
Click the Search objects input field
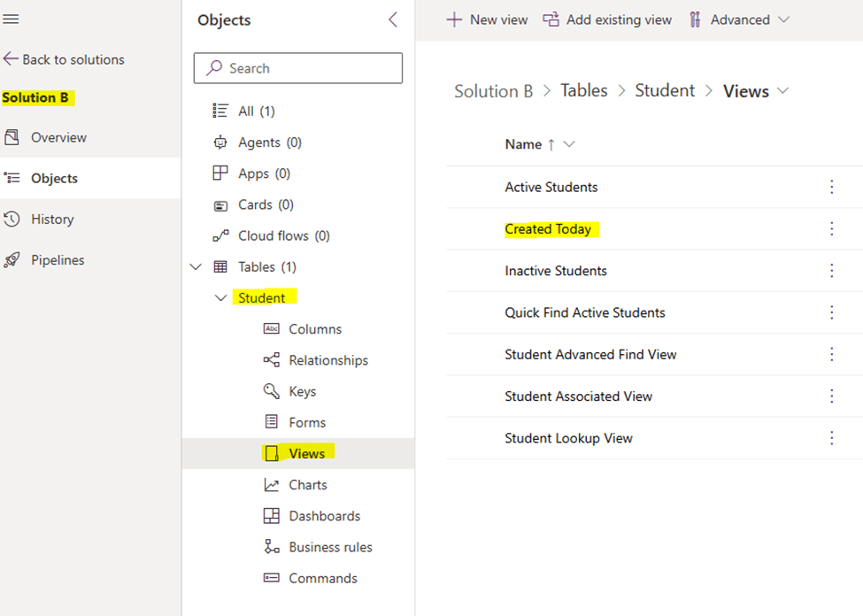pos(297,68)
